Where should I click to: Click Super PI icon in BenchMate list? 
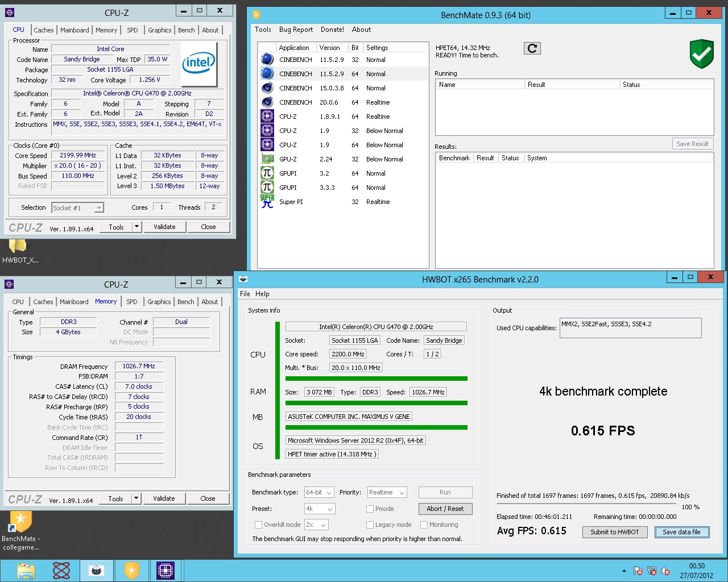(267, 201)
